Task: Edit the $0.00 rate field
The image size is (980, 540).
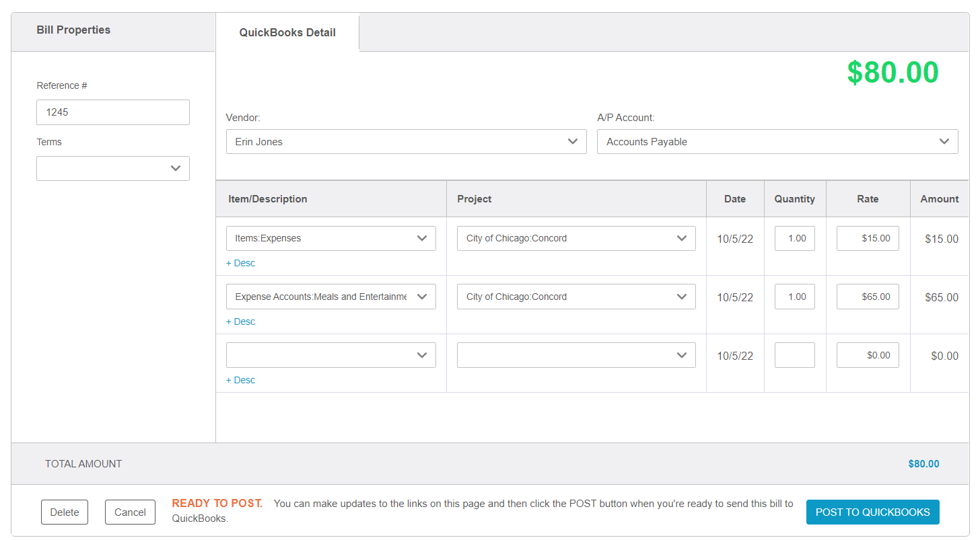Action: (868, 355)
